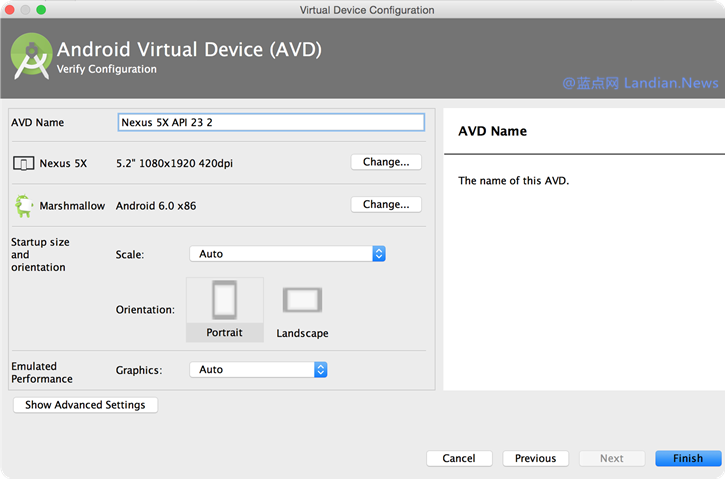Show Advanced Settings
725x479 pixels.
(85, 405)
